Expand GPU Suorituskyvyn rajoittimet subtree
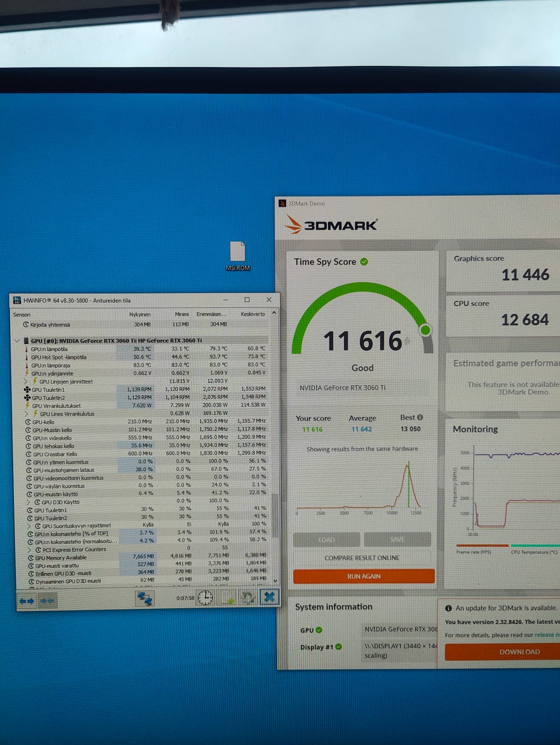Image resolution: width=560 pixels, height=745 pixels. coord(29,526)
